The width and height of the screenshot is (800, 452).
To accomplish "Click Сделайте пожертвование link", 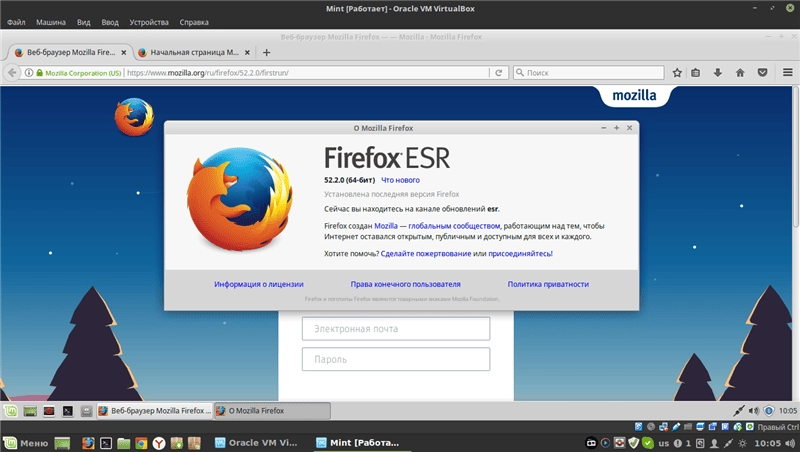I will coord(426,254).
